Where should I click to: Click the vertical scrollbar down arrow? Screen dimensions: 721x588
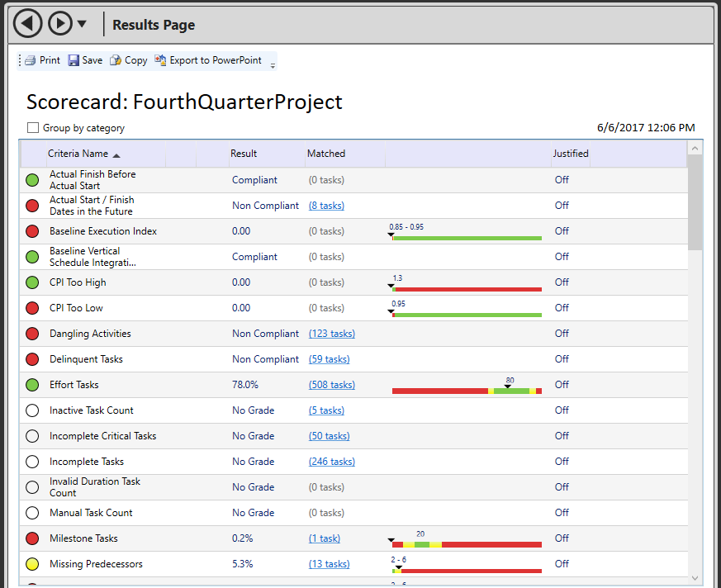(x=695, y=577)
